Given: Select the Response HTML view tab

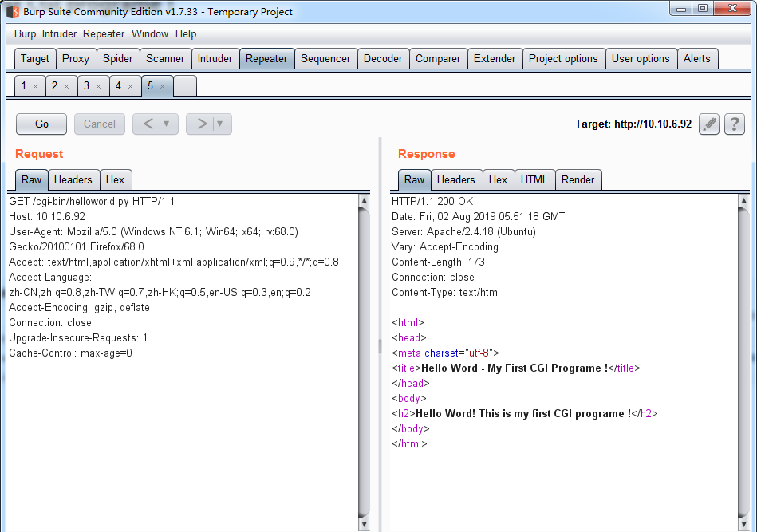Looking at the screenshot, I should pos(534,180).
